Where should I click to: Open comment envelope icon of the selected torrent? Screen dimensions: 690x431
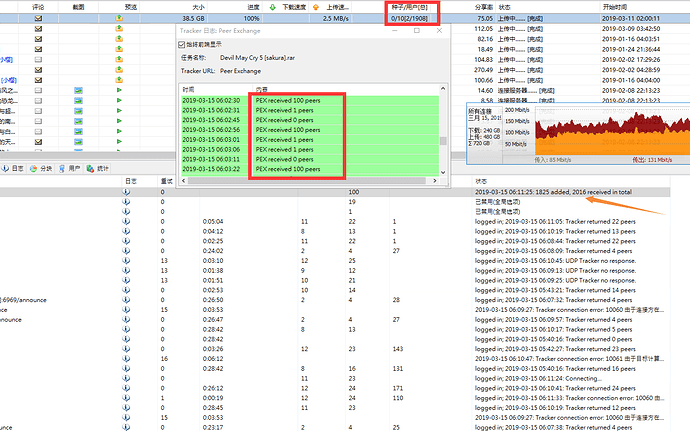coord(38,18)
